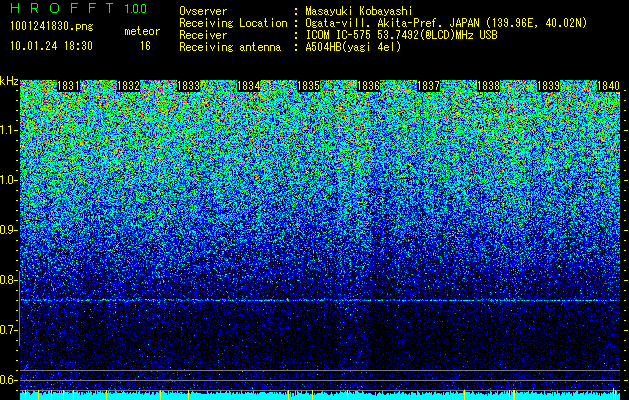Click the 1838 time marker

pyautogui.click(x=489, y=86)
